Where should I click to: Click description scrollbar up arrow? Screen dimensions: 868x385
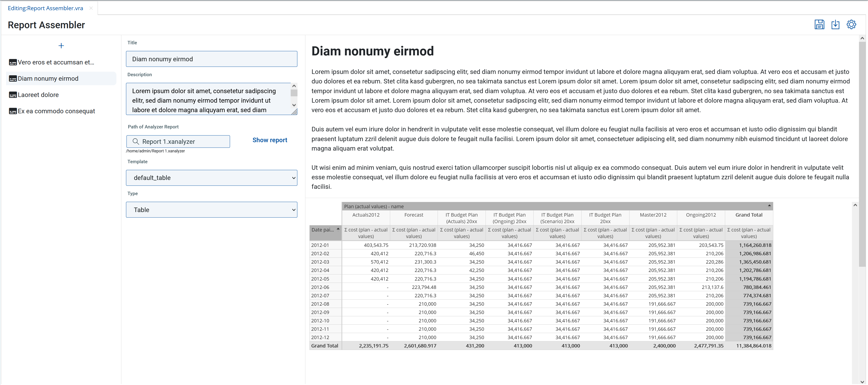tap(294, 86)
